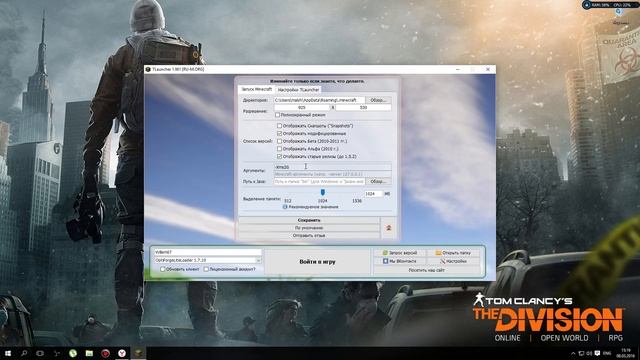Uncheck Отображать старые релизы checkbox
This screenshot has width=640, height=360.
point(279,156)
